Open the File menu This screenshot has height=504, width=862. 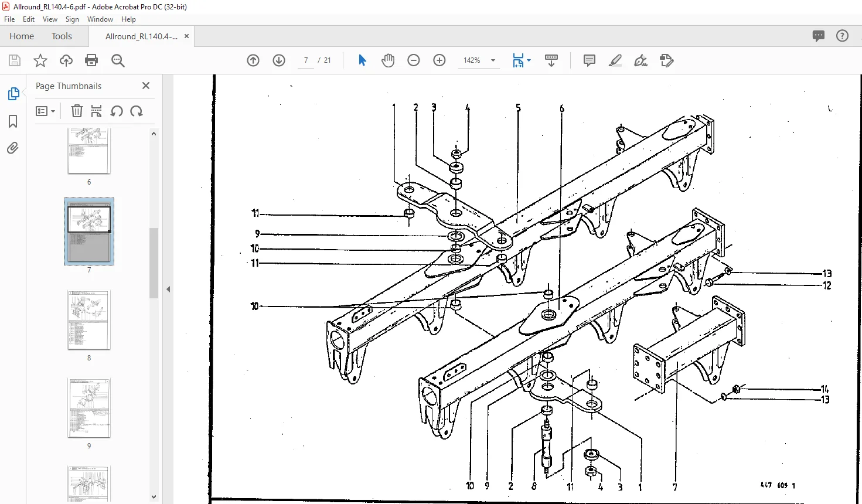tap(9, 19)
